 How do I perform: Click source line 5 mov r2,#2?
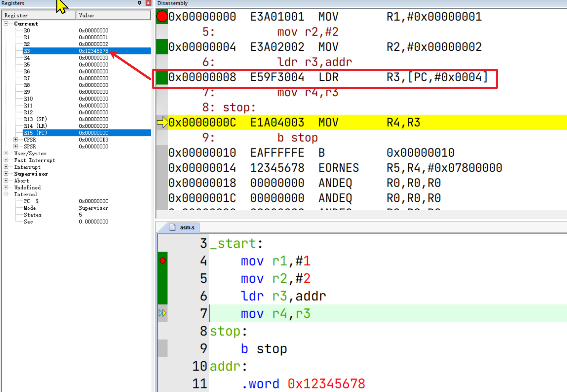coord(276,279)
